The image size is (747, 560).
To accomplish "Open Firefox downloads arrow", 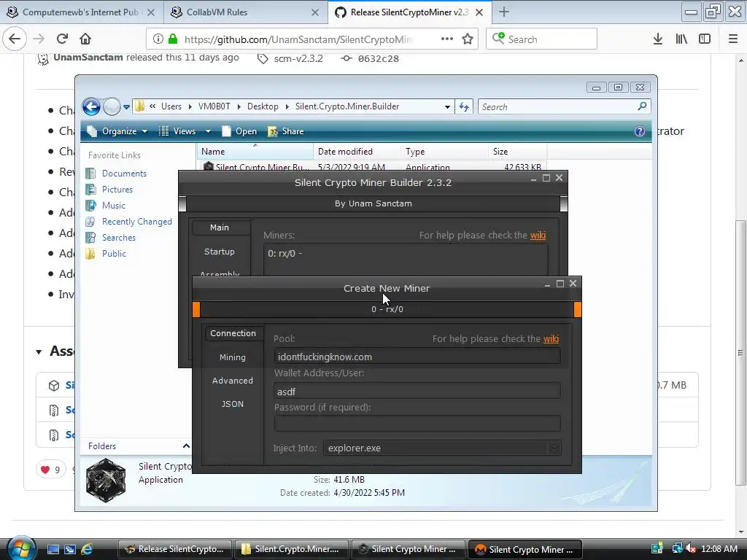I will (658, 39).
